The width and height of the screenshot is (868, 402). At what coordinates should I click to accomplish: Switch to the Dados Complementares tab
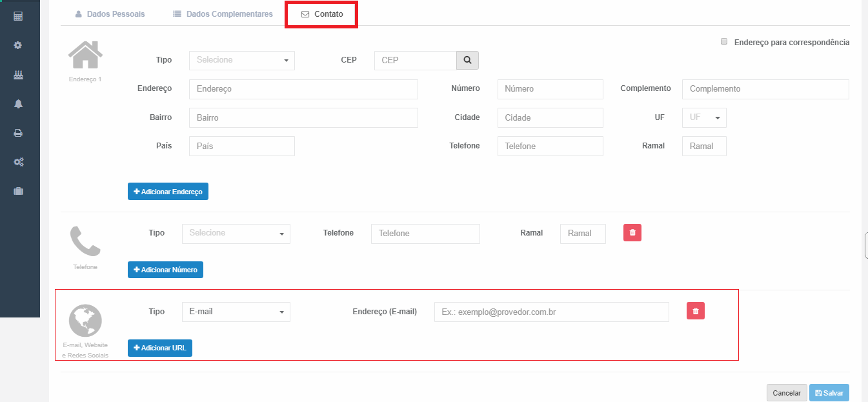(x=223, y=14)
